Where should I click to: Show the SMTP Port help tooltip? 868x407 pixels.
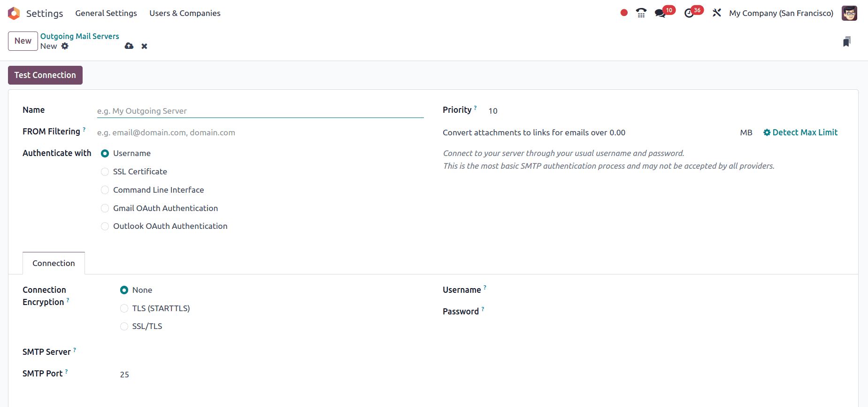(x=66, y=371)
